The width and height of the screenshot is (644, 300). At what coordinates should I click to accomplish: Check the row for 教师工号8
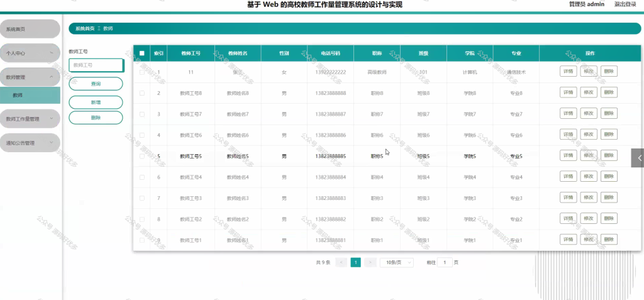[142, 93]
